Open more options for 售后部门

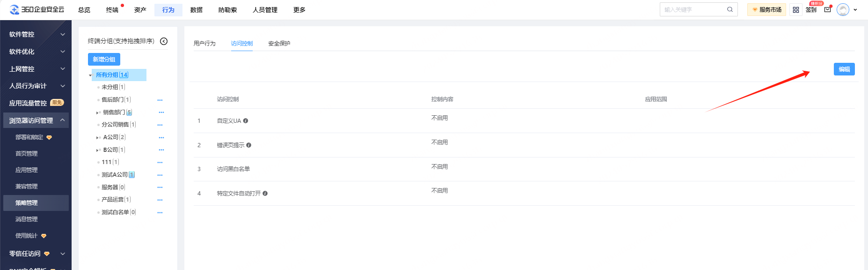(160, 100)
